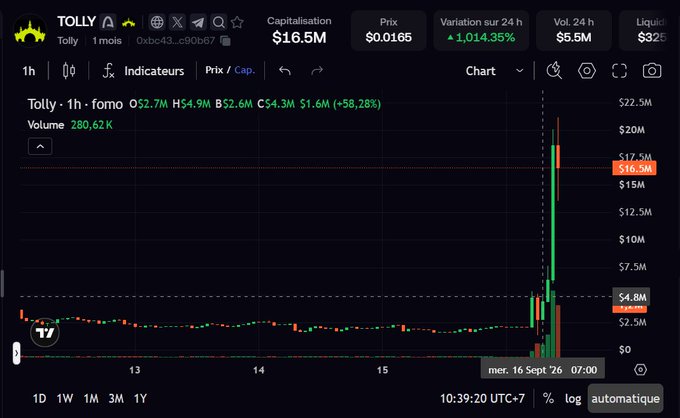
Task: Open the chart settings hexagon icon
Action: (x=587, y=70)
